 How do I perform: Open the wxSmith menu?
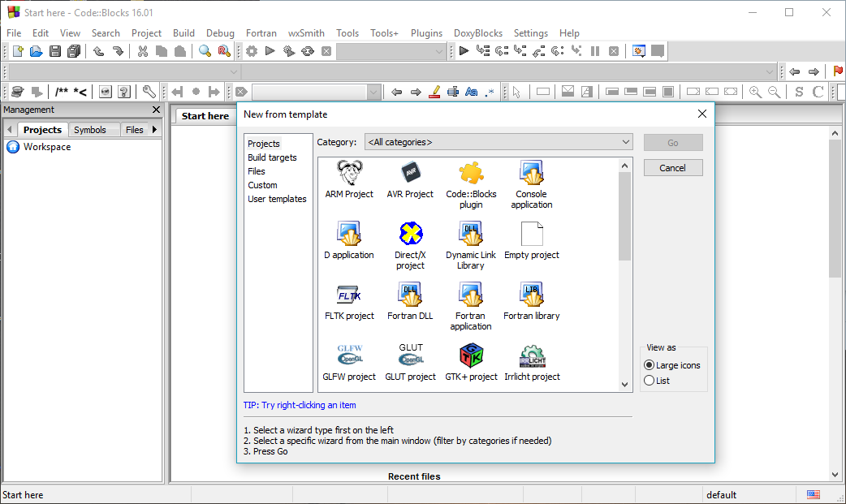coord(306,33)
